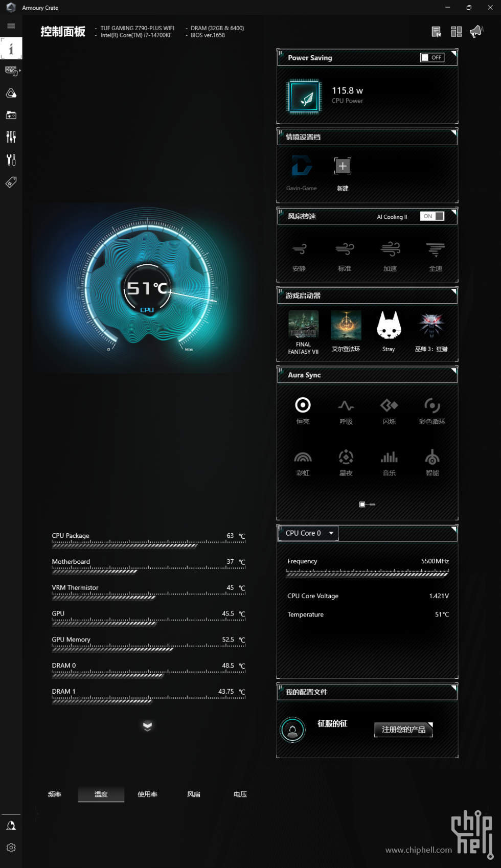Open the announcements megaphone icon
This screenshot has height=868, width=501.
coord(476,32)
